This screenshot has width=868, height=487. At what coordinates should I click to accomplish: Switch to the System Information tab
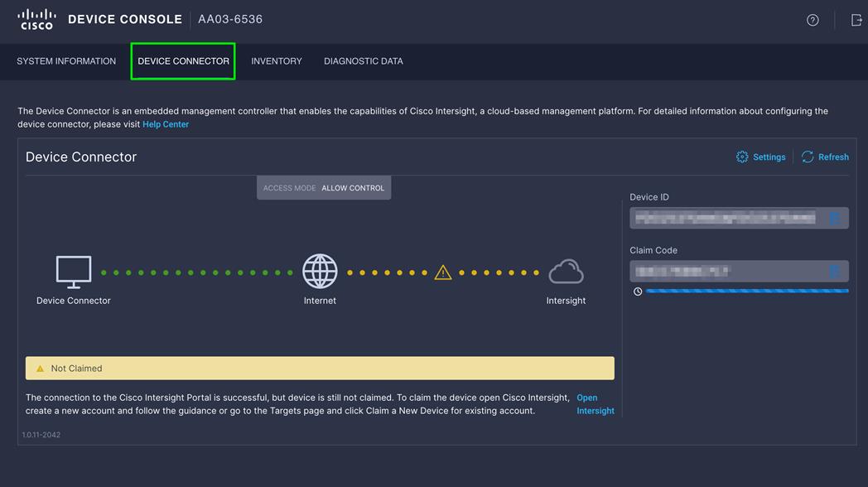[66, 60]
